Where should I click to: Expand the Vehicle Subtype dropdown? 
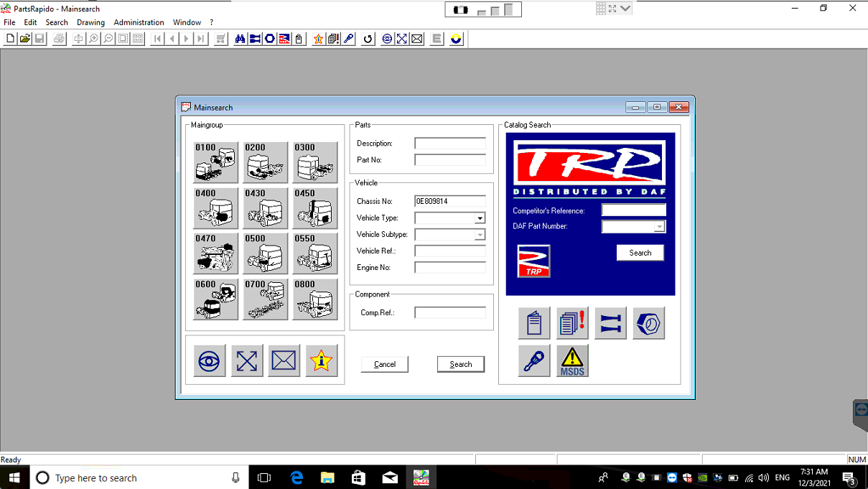click(x=480, y=235)
